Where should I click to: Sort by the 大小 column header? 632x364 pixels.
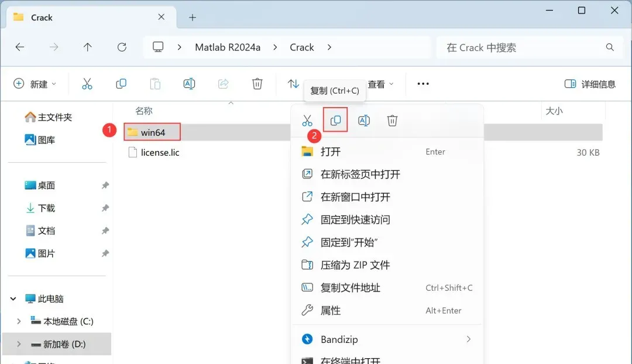554,111
